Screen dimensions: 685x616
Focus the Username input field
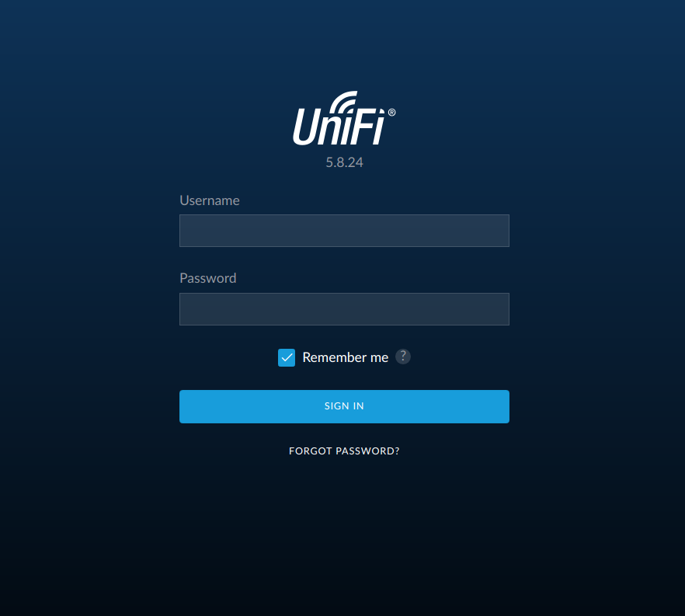click(x=344, y=231)
